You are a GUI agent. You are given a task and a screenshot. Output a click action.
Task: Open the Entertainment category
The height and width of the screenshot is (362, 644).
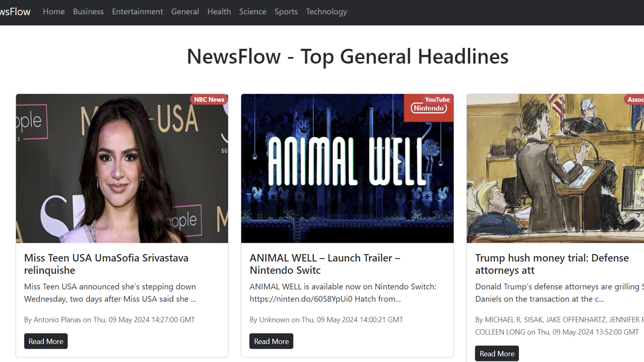137,11
